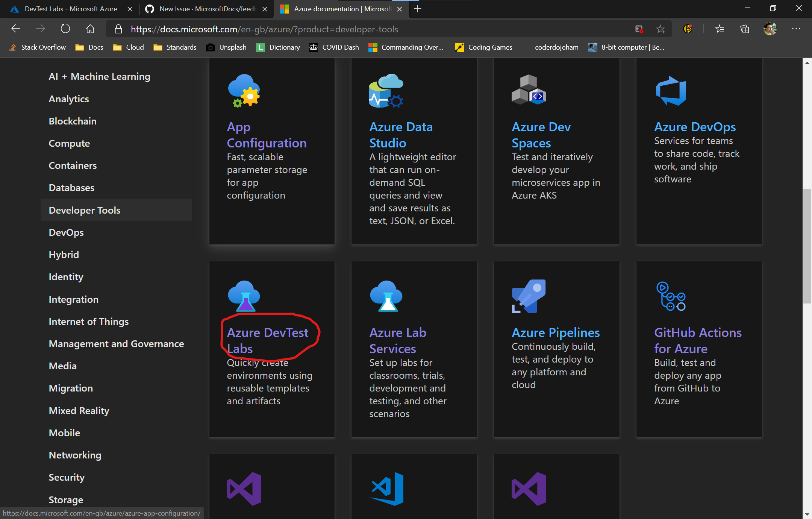
Task: Click the Visual Studio Code blue icon
Action: click(x=387, y=489)
